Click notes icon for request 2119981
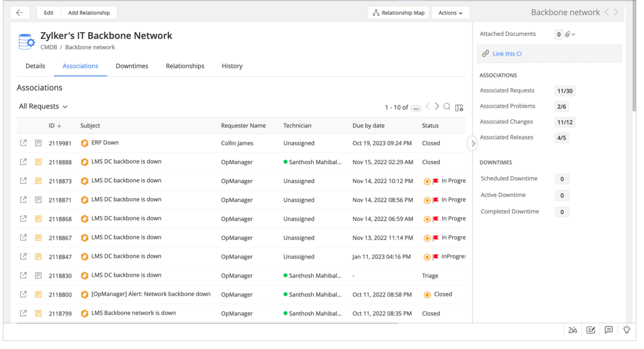Image resolution: width=644 pixels, height=349 pixels. [38, 143]
